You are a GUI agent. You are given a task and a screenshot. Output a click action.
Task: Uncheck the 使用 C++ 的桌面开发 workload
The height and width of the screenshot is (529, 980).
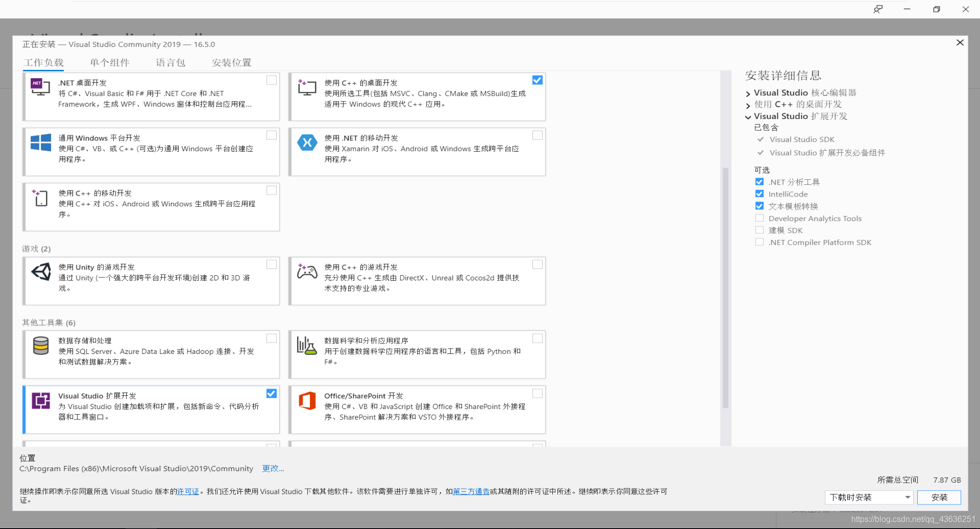coord(537,80)
